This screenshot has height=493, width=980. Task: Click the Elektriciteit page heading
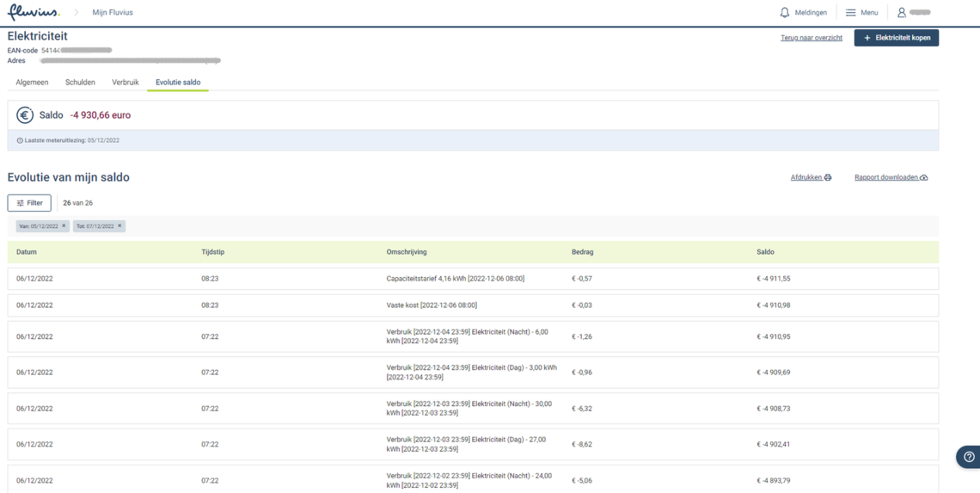[38, 36]
